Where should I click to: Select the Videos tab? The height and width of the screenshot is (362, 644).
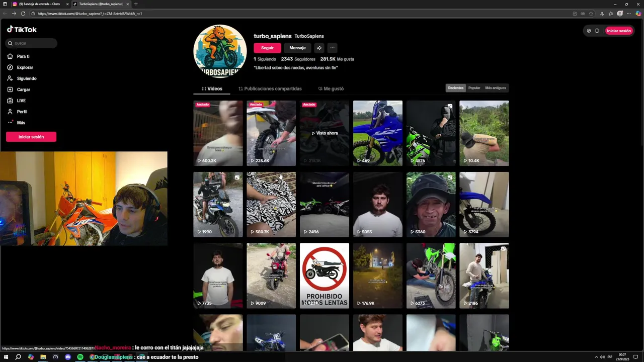tap(212, 88)
